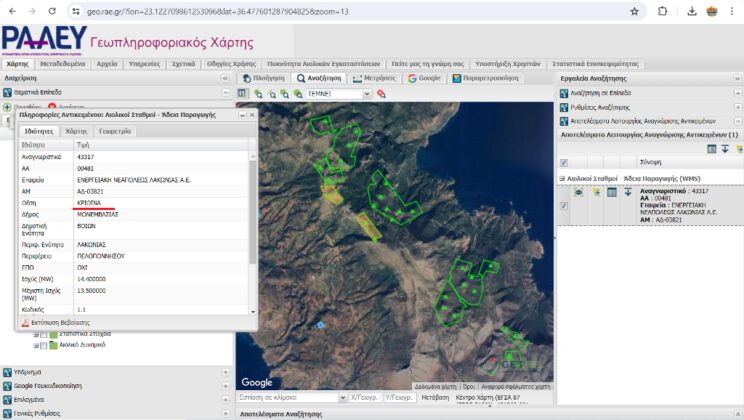Image resolution: width=744 pixels, height=420 pixels.
Task: Click the download arrow in the result row for 43317
Action: point(628,192)
